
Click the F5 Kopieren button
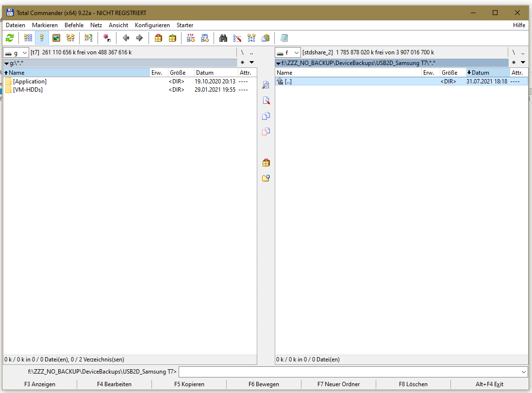point(189,384)
